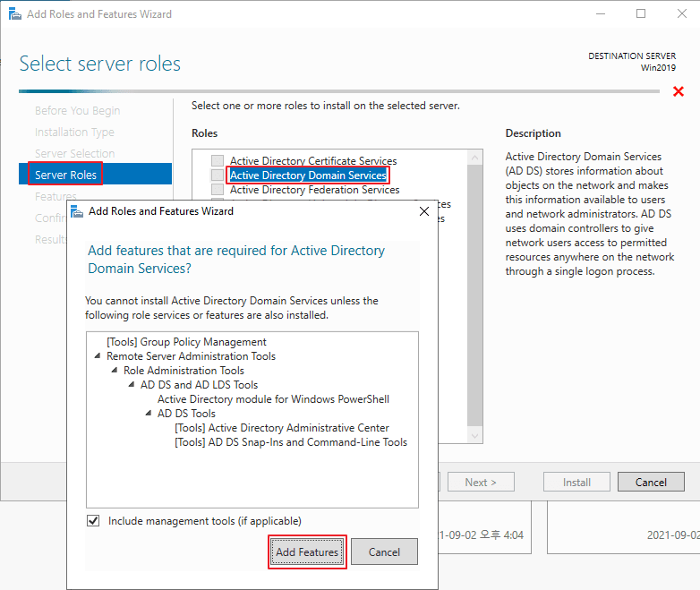Select [Tools] Group Policy Management item
Image resolution: width=700 pixels, height=590 pixels.
click(186, 342)
